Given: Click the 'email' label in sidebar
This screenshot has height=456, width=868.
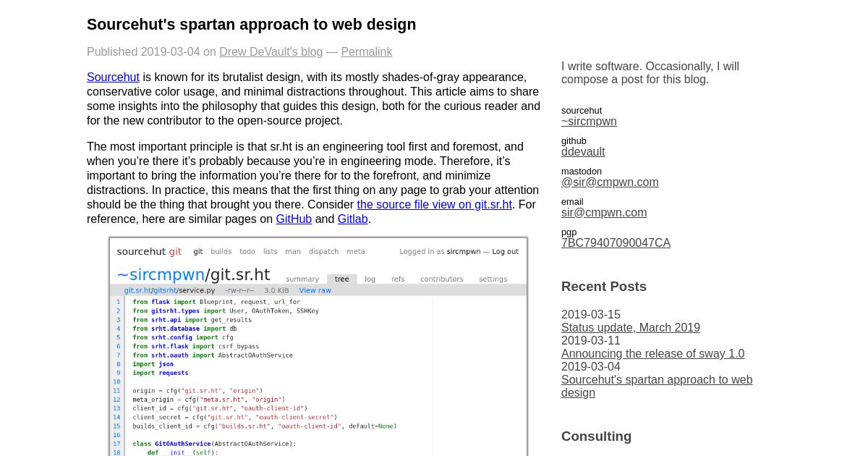Looking at the screenshot, I should [572, 202].
